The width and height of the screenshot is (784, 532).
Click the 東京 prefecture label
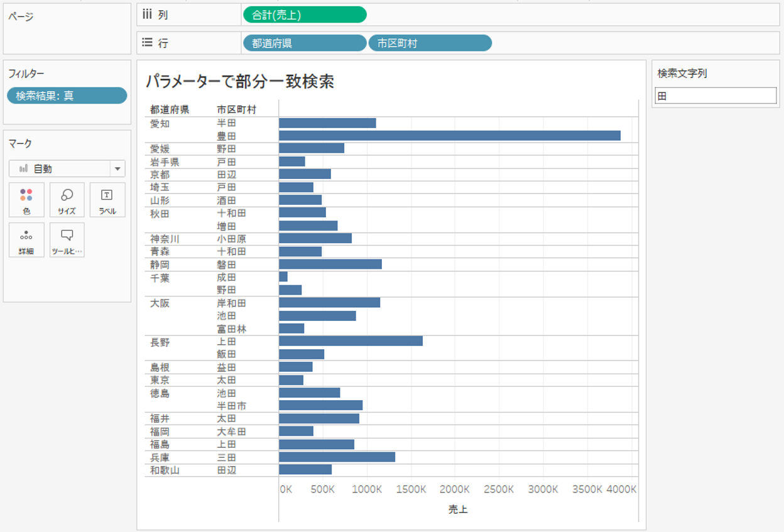point(160,380)
